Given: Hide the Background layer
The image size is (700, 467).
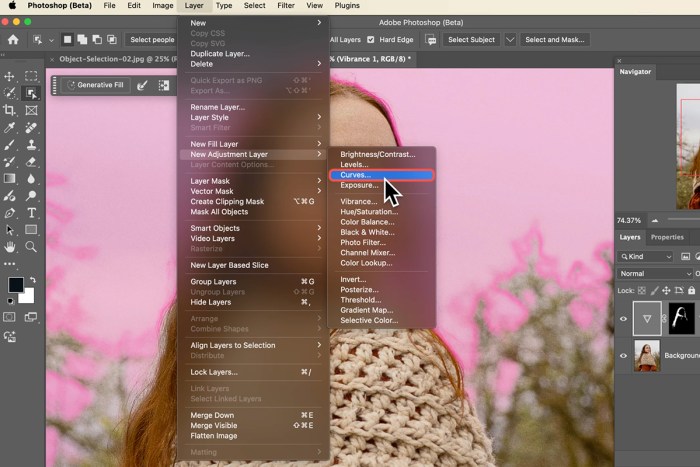Looking at the screenshot, I should coord(623,356).
